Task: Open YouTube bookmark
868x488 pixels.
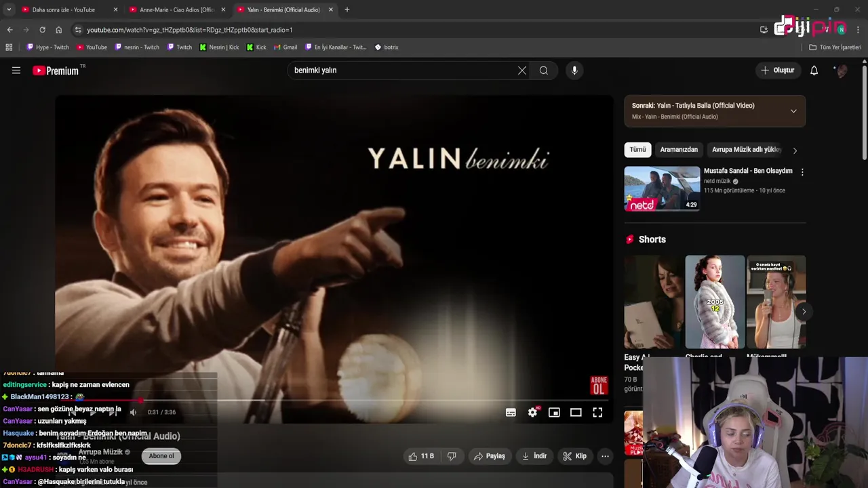Action: (92, 47)
